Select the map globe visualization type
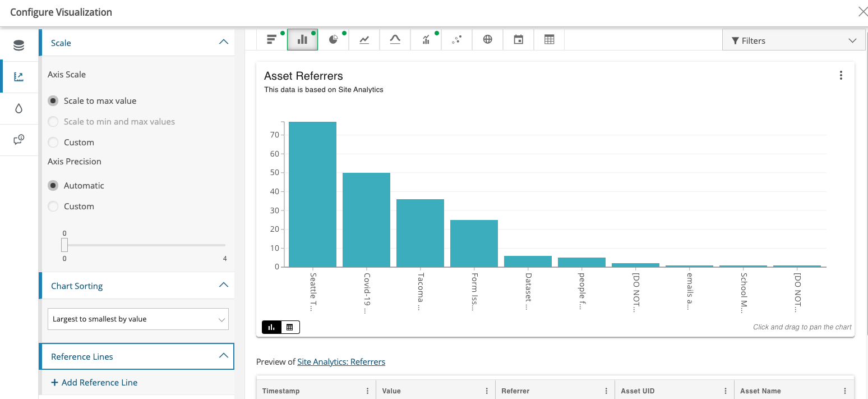 point(488,40)
